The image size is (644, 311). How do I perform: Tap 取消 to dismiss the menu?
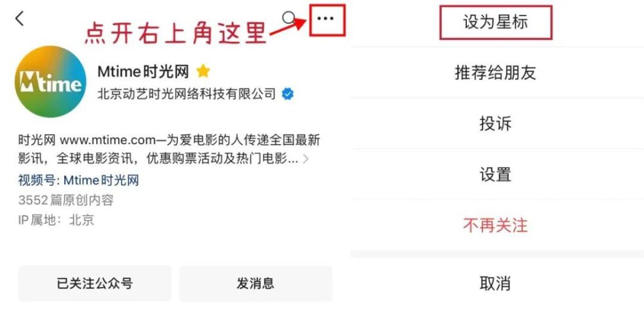(495, 283)
